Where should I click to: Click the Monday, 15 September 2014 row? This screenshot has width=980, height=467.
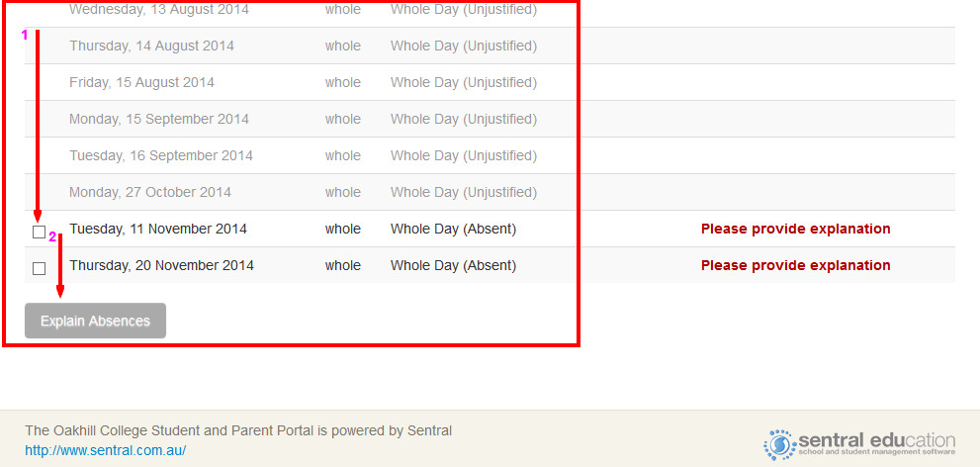tap(490, 120)
